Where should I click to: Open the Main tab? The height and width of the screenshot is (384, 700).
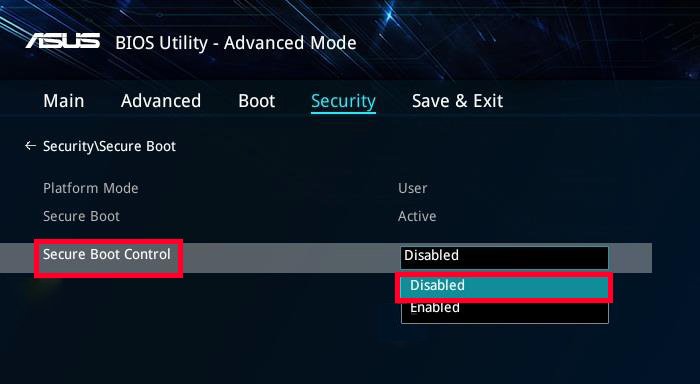64,101
